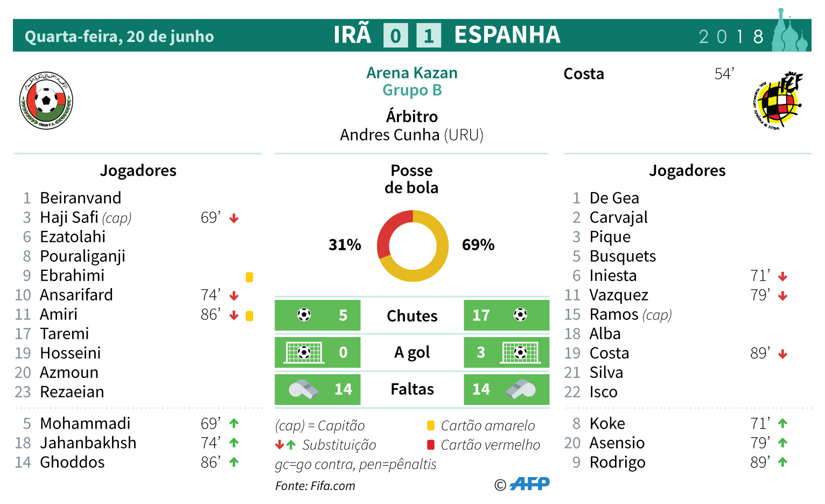This screenshot has width=825, height=504.
Task: Click the whistle icon beside Spain's 14 fouls
Action: 521,389
